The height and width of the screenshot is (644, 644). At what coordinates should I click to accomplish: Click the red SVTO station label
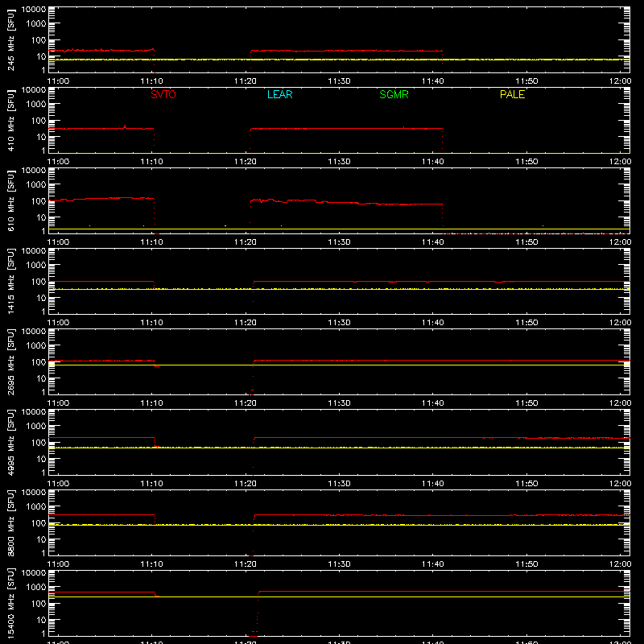[x=163, y=94]
